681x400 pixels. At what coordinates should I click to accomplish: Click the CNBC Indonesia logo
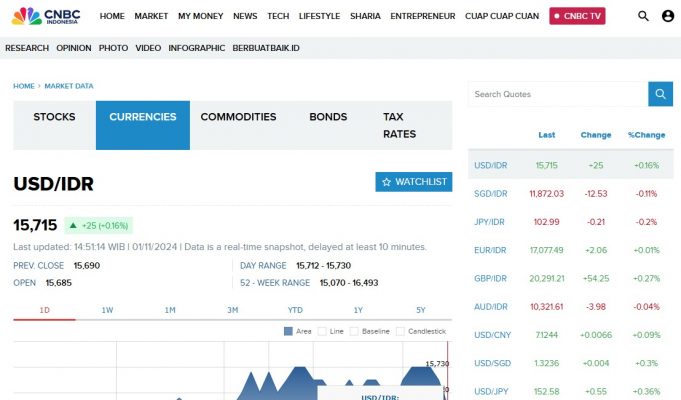click(x=46, y=16)
